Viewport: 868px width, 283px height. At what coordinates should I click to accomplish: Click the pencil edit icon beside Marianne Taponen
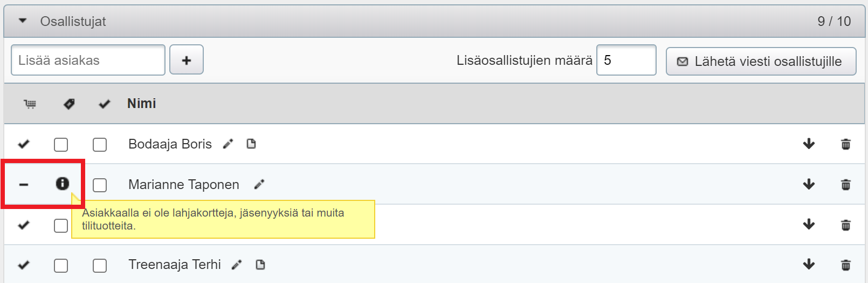[x=259, y=185]
